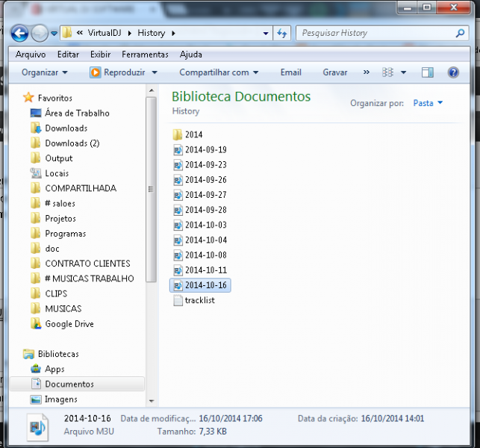Screen dimensions: 480x448
Task: Open the Ferramentas menu
Action: (145, 55)
